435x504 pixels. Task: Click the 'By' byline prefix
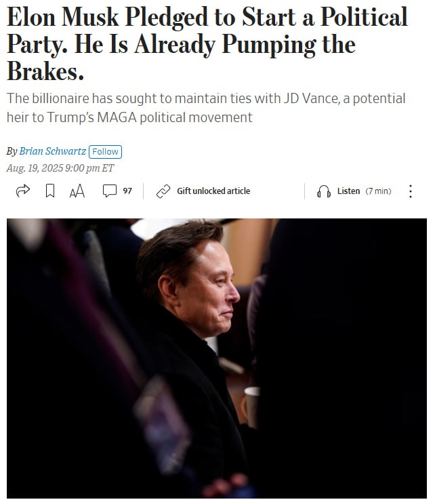(x=12, y=151)
